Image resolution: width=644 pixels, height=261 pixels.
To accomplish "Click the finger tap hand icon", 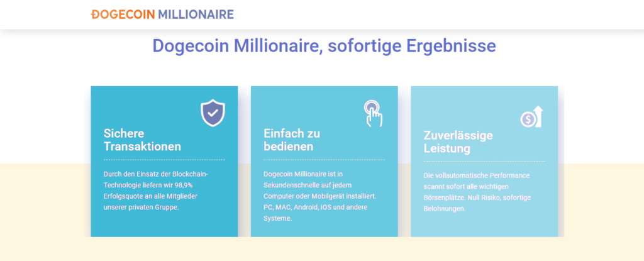I will click(372, 113).
